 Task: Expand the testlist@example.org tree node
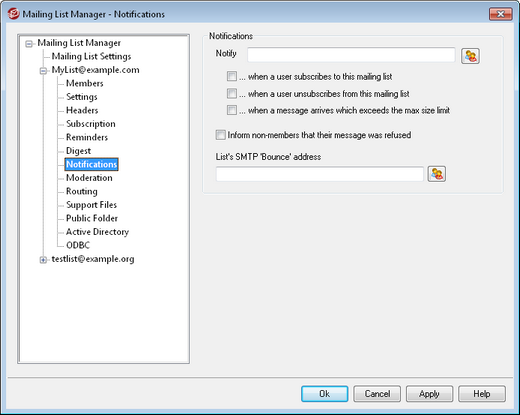point(43,260)
